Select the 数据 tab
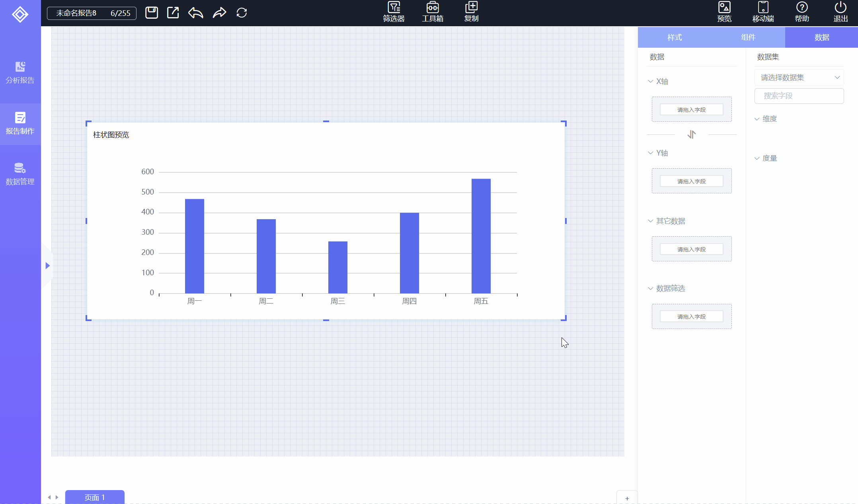 tap(821, 37)
